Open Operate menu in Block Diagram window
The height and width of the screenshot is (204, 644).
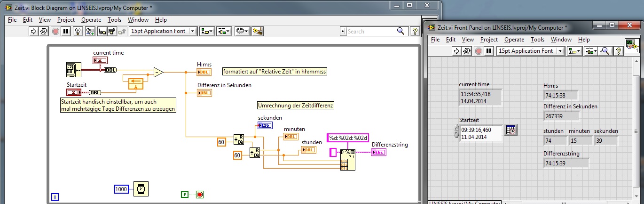(91, 20)
